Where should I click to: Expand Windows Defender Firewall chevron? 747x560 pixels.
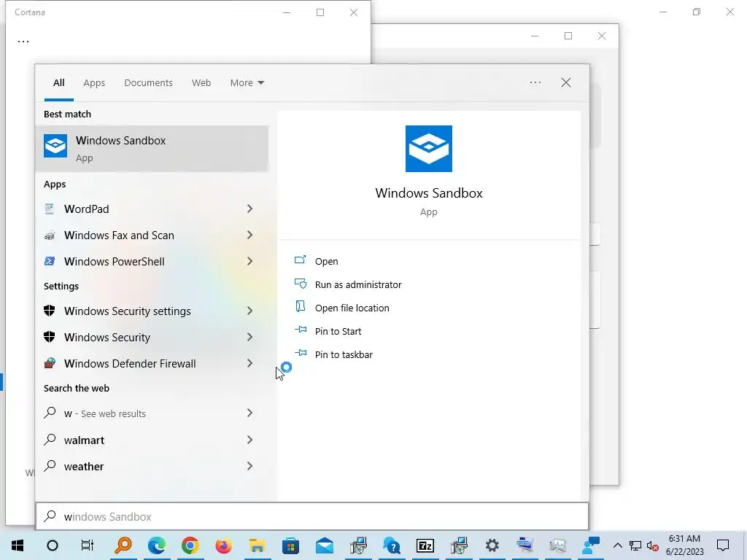(249, 363)
